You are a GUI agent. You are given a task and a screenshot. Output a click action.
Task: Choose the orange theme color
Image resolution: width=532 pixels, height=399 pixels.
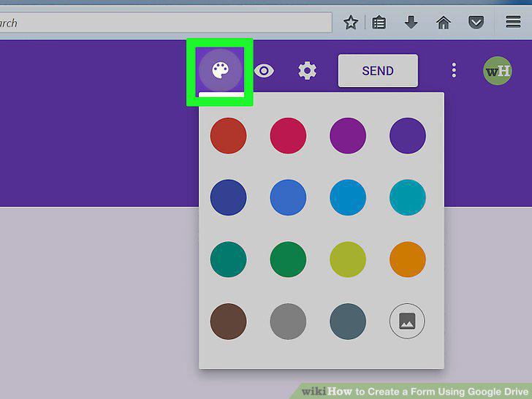(408, 259)
